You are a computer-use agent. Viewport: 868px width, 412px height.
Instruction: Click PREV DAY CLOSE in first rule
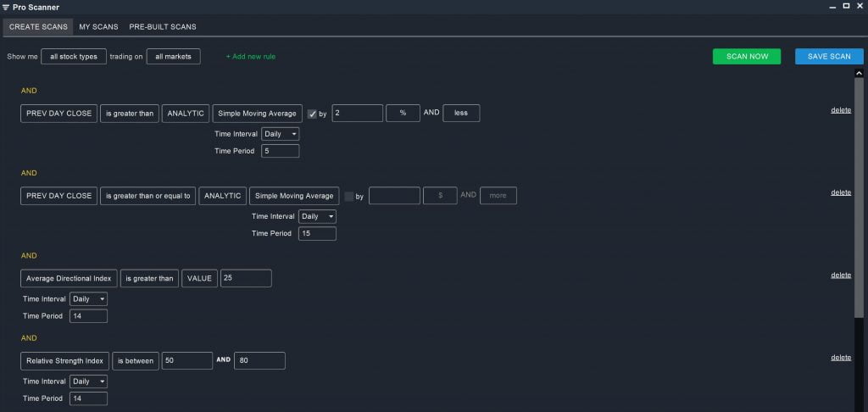(58, 113)
